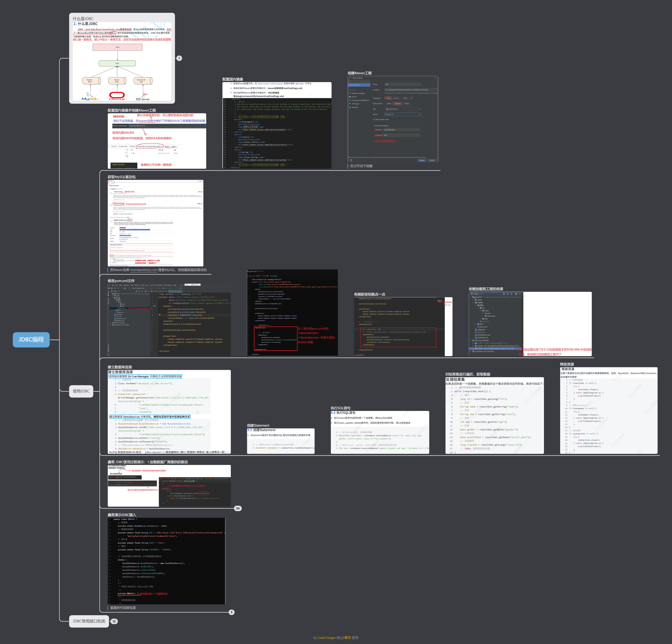Click the note 在父节点下创建
This screenshot has width=672, height=644.
click(361, 166)
